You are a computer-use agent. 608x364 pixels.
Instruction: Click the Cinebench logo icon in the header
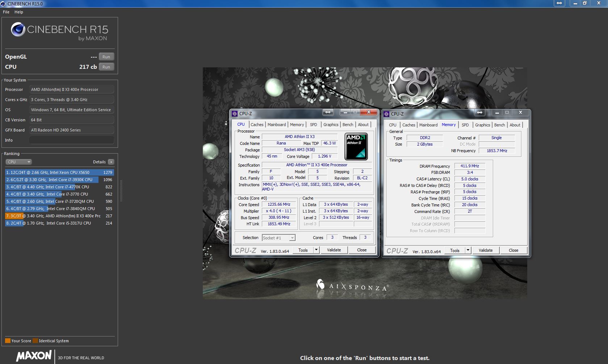click(18, 29)
